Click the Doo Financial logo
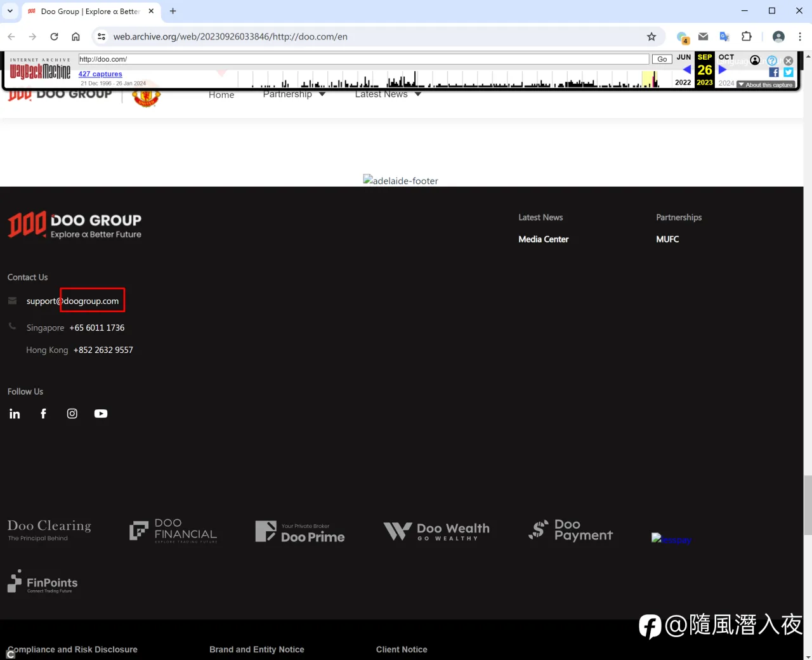812x660 pixels. pyautogui.click(x=173, y=531)
